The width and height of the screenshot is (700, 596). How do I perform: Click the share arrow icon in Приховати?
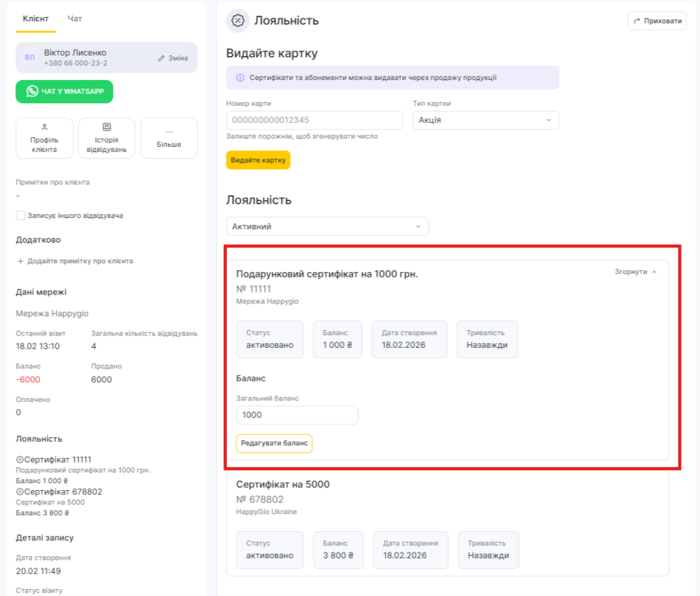[x=637, y=21]
